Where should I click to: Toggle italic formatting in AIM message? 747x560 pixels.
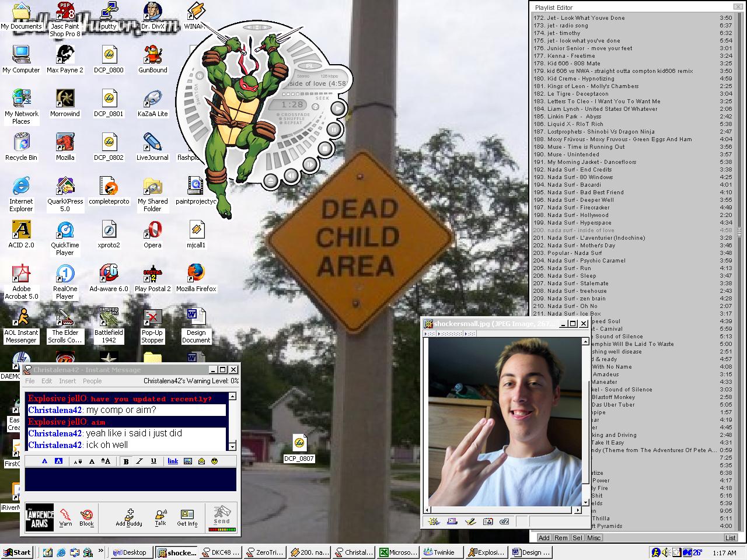coord(139,461)
